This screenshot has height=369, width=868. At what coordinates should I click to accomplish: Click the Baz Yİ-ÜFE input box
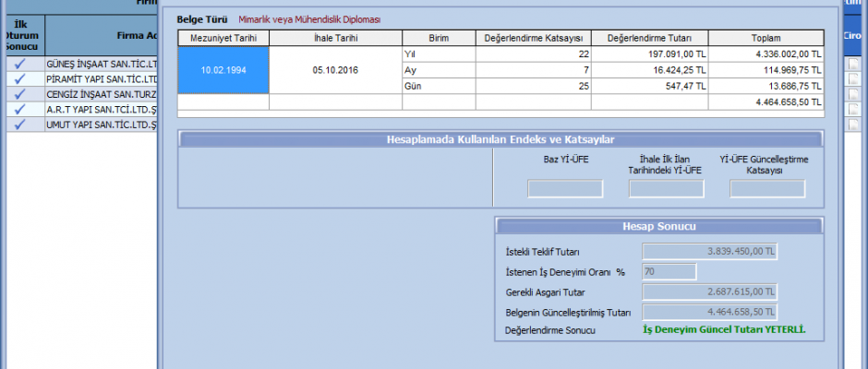(x=565, y=189)
